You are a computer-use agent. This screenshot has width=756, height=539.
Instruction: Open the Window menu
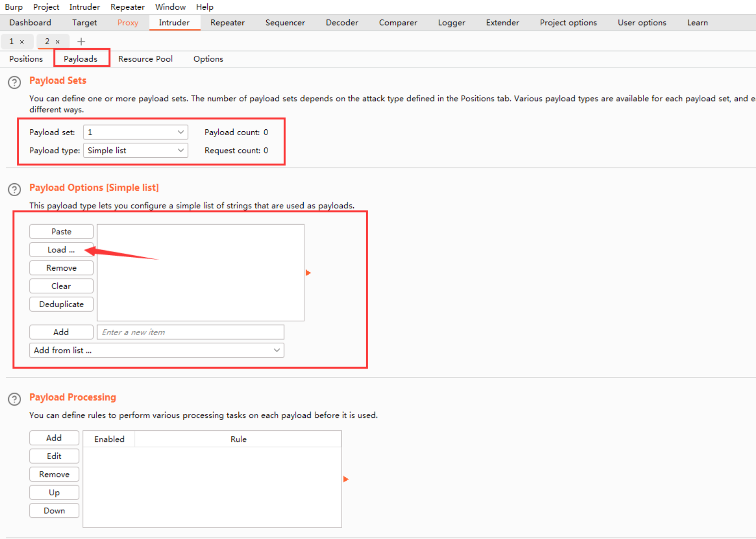click(170, 7)
